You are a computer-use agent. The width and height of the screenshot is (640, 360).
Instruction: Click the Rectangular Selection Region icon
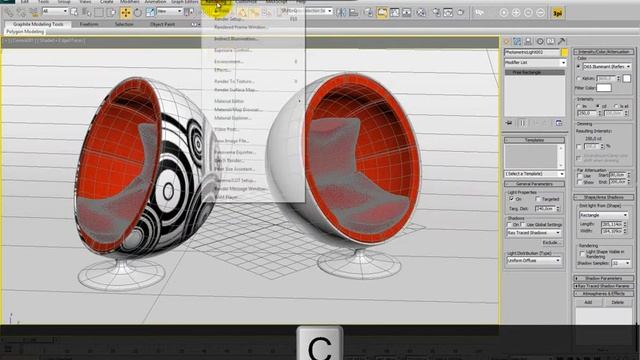pyautogui.click(x=99, y=13)
